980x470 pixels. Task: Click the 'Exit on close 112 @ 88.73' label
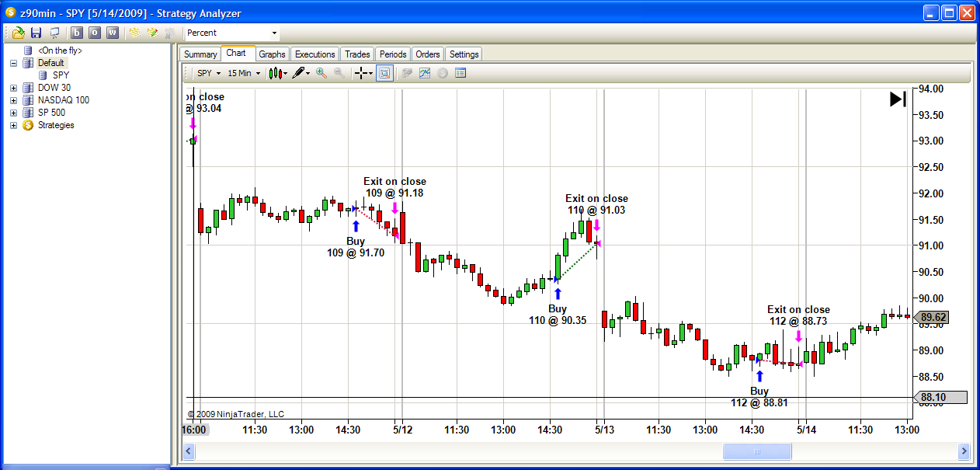point(798,315)
